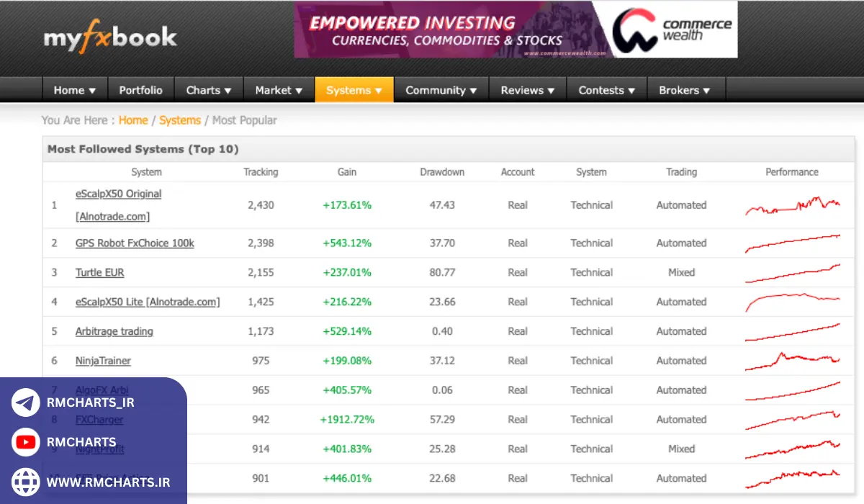Click the YouTube icon in overlay
The height and width of the screenshot is (504, 864).
coord(26,442)
